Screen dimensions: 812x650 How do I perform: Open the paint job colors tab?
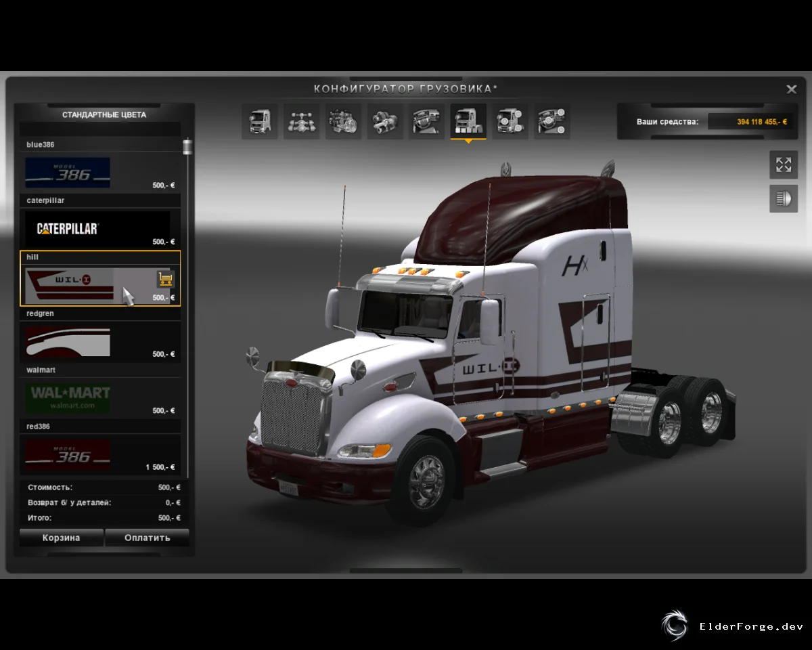click(x=468, y=122)
